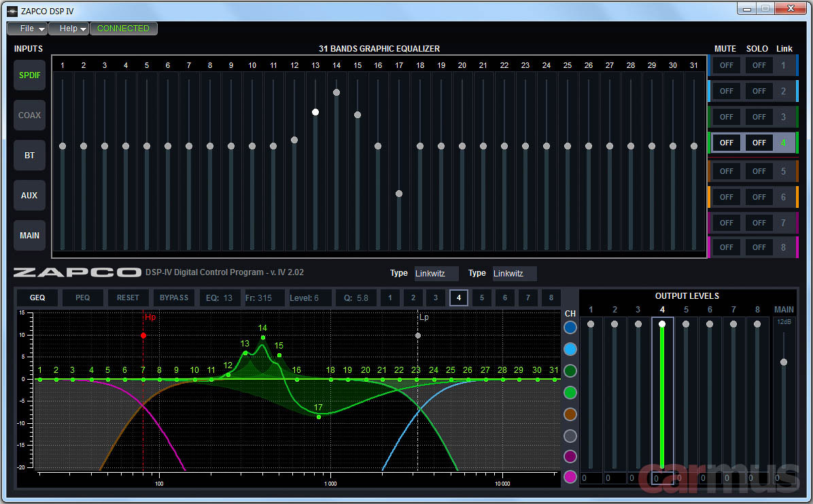
Task: Click the dark green channel 3 circle
Action: click(570, 371)
